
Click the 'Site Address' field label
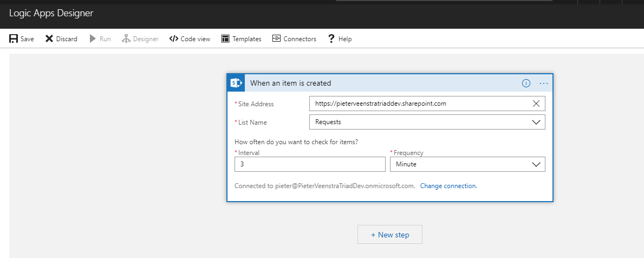(256, 104)
